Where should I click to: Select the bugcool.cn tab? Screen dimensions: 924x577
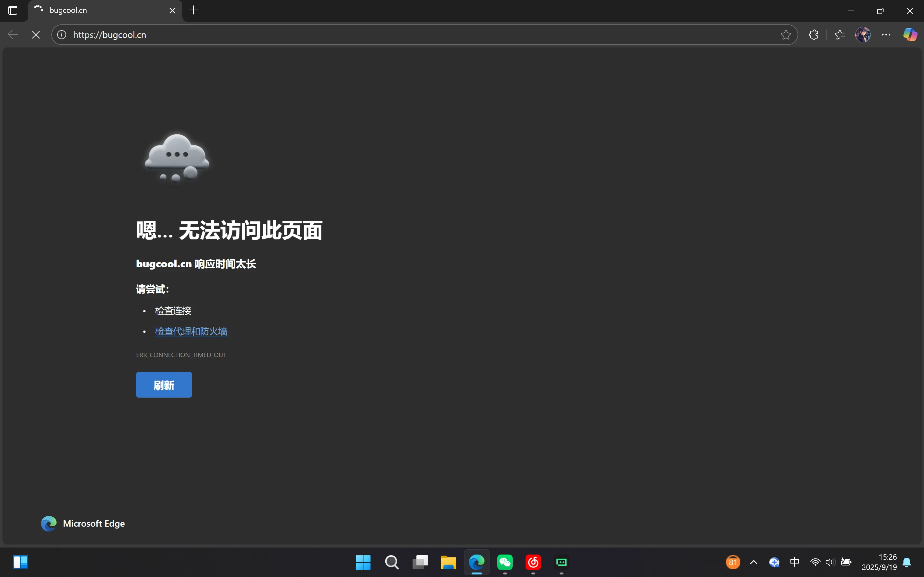click(x=95, y=10)
